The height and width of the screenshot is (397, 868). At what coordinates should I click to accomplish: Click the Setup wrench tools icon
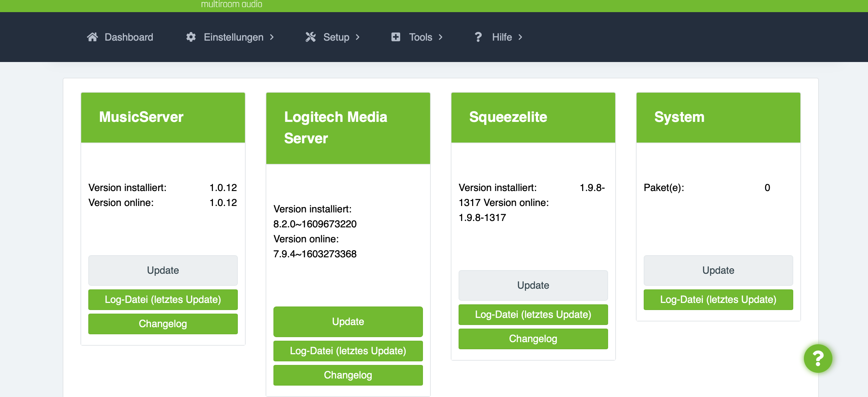click(310, 37)
